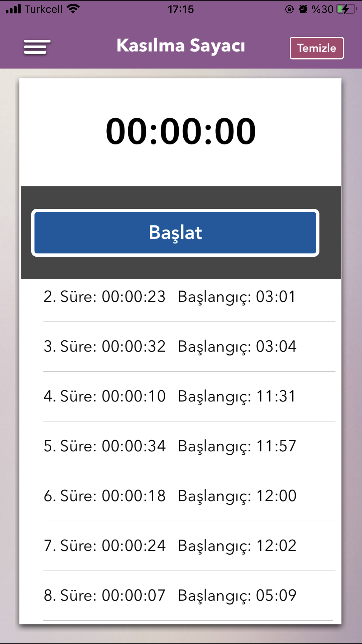
Task: Select contraction entry 2 starting 03:01
Action: pos(170,297)
